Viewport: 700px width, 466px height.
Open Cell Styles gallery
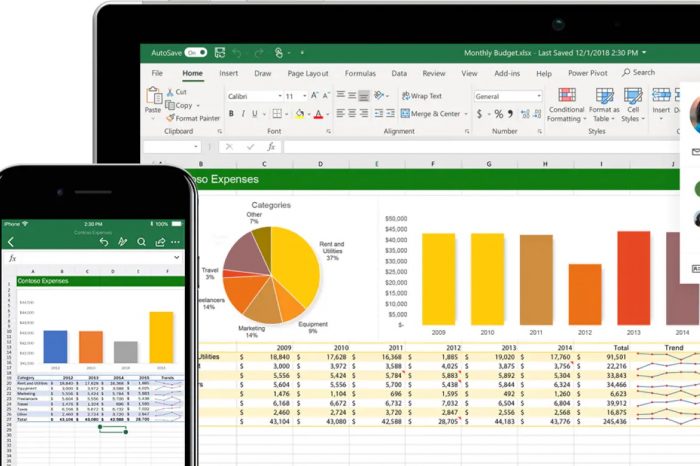click(x=633, y=105)
